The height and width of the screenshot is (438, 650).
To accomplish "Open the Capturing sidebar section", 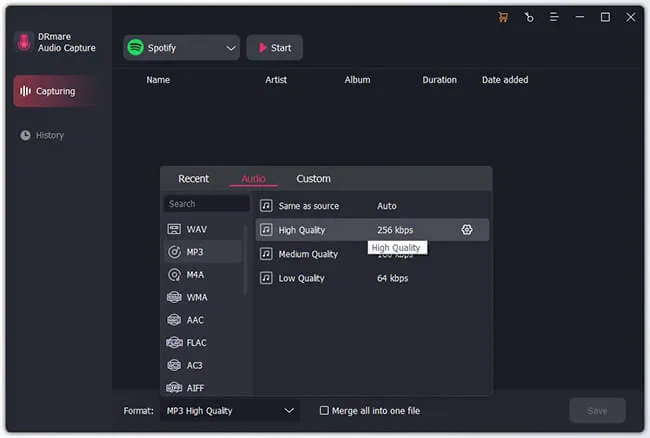I will coord(57,91).
